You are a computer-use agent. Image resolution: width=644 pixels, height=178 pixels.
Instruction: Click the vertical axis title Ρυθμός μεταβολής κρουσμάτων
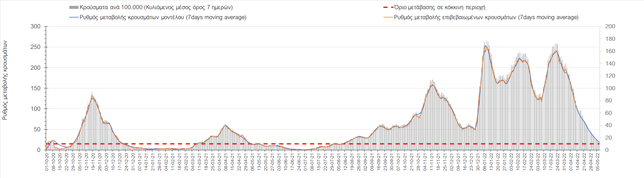pos(5,80)
